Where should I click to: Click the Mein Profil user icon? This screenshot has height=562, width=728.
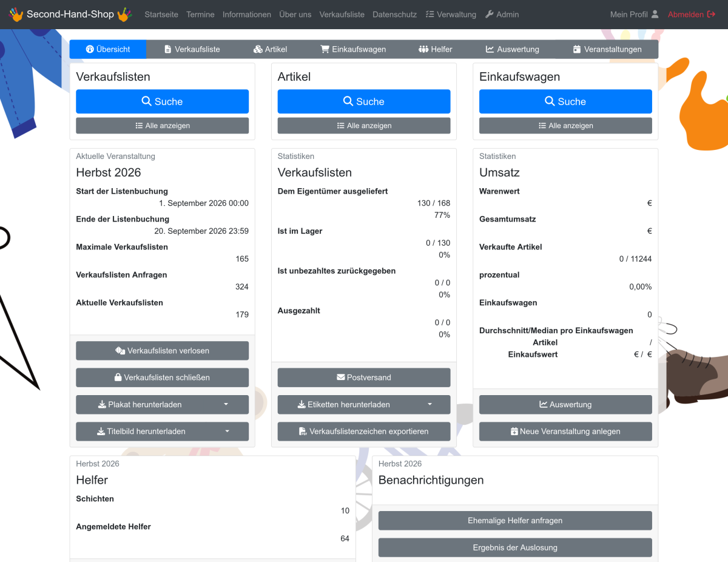[x=655, y=15]
